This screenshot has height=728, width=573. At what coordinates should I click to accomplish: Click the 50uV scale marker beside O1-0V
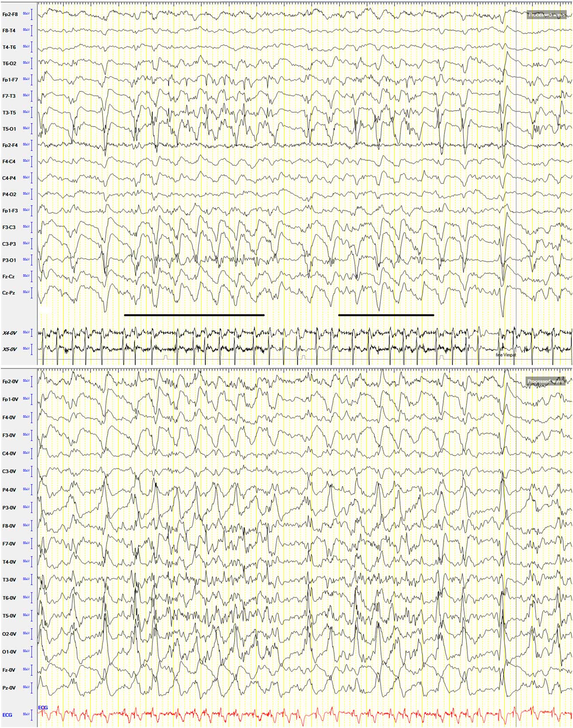[x=26, y=652]
